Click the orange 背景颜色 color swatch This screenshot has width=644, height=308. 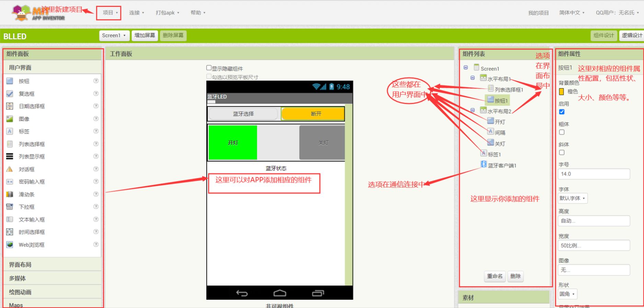coord(562,92)
